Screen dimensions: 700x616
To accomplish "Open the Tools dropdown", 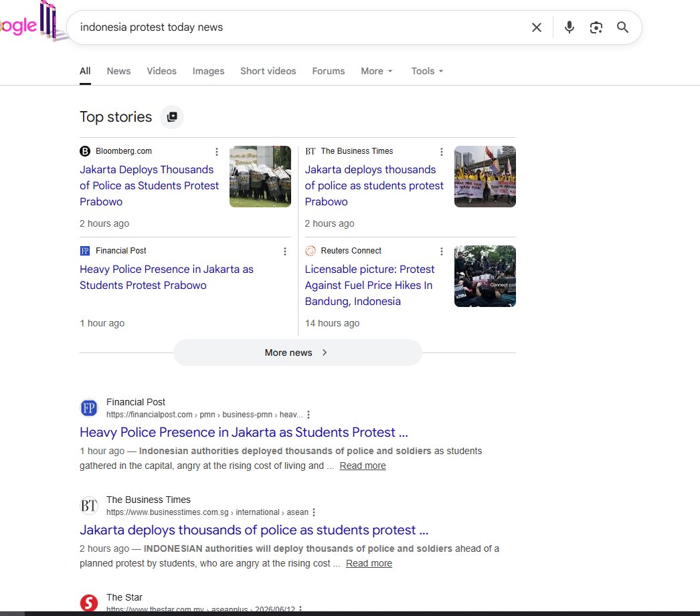I will pos(427,71).
